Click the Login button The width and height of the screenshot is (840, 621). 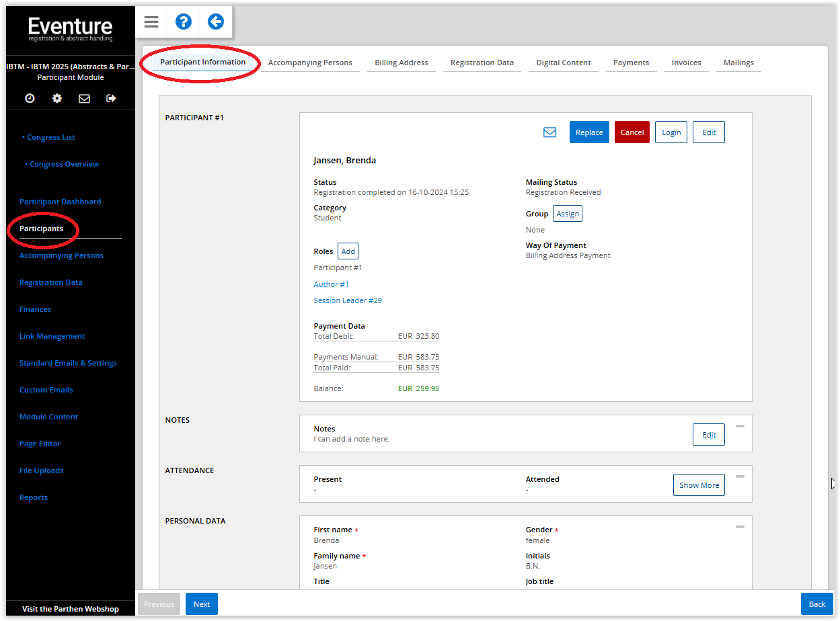(x=671, y=132)
